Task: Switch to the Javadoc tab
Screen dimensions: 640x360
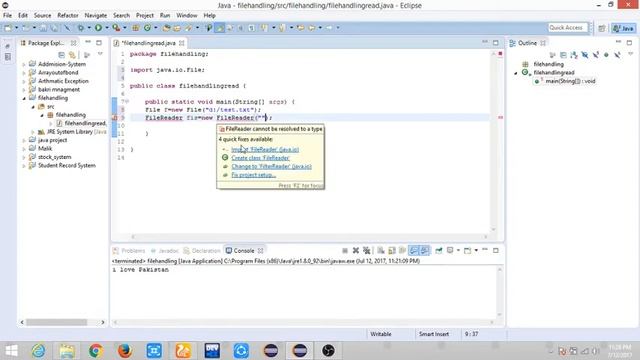Action: [x=165, y=251]
